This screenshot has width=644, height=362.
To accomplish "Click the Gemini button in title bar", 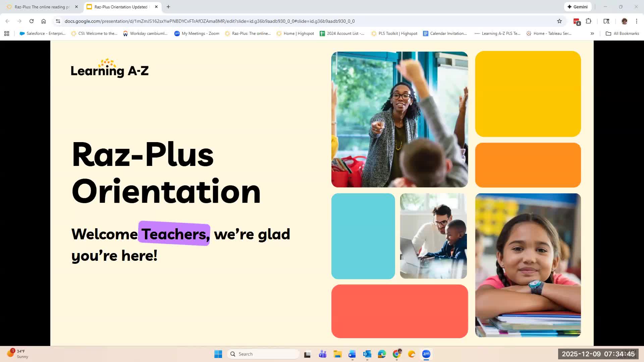I will click(577, 7).
